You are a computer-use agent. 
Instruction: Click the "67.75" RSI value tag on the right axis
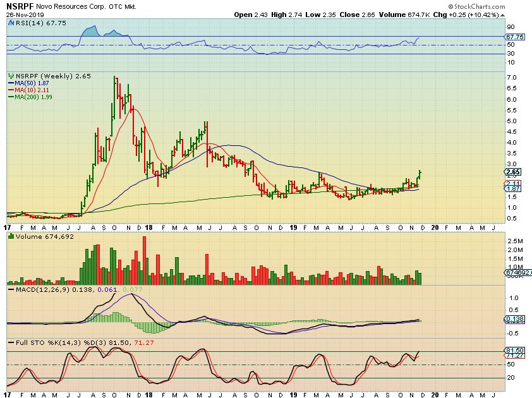point(515,37)
